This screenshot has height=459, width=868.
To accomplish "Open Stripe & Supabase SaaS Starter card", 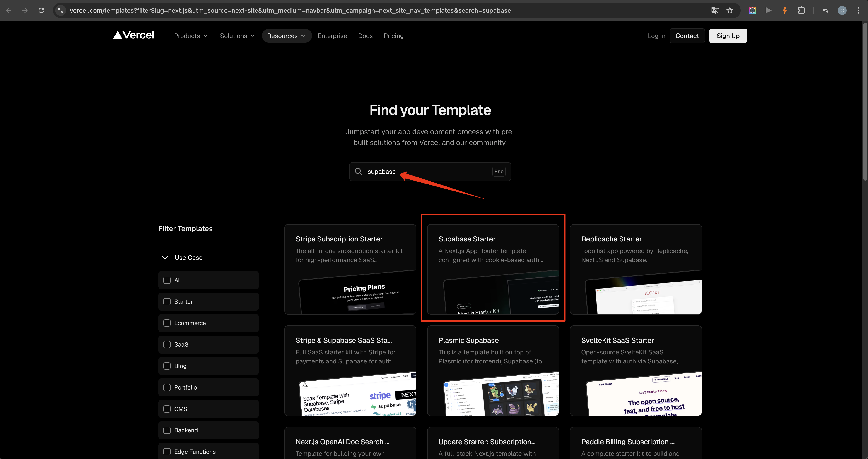I will pyautogui.click(x=350, y=371).
